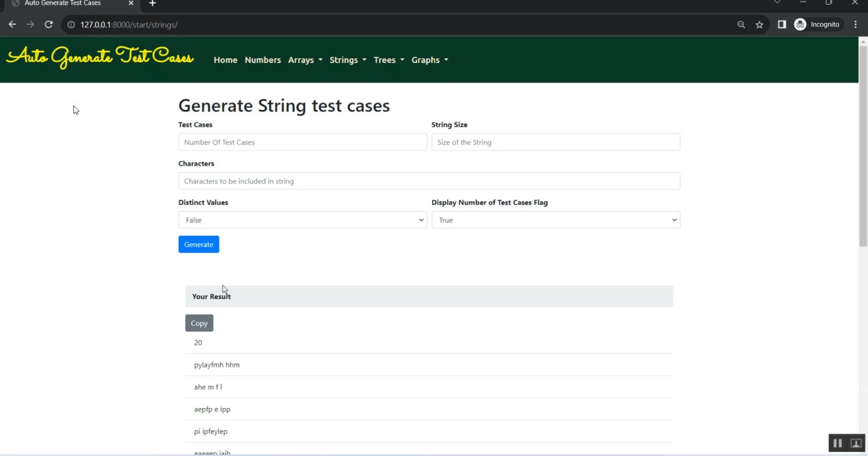Open a new browser tab
The width and height of the screenshot is (868, 456).
[x=152, y=3]
